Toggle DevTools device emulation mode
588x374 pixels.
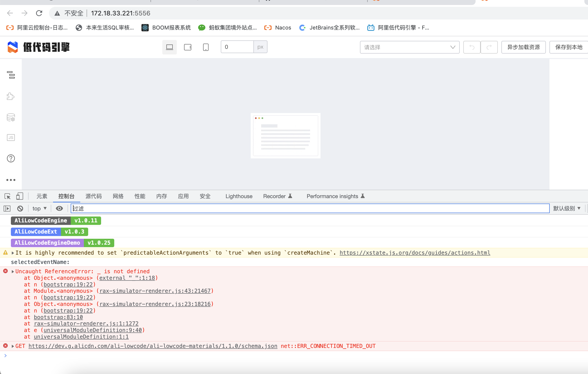click(20, 196)
